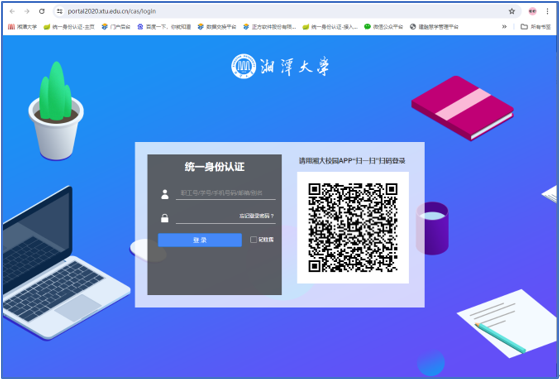Screen dimensions: 560x380
Task: Click the 统一身份认证 heading text
Action: 215,167
